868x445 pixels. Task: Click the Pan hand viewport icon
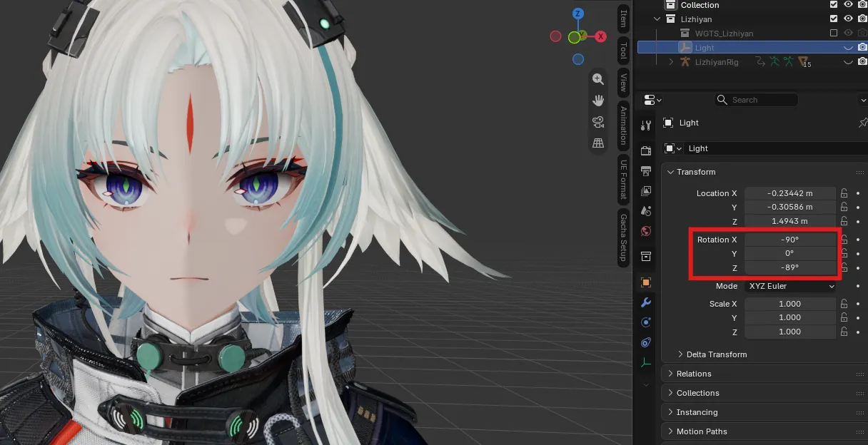click(598, 101)
